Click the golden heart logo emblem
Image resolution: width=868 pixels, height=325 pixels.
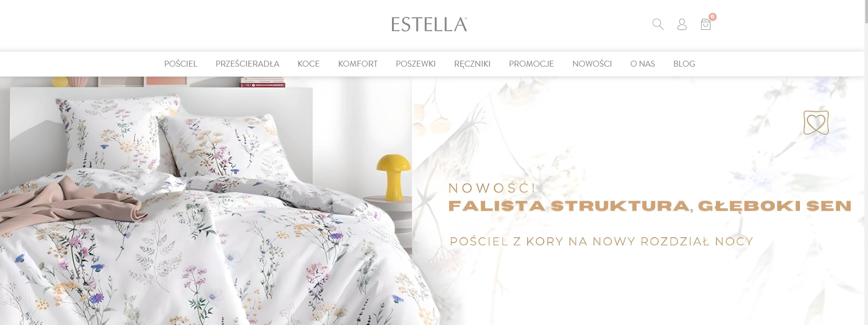[x=816, y=122]
